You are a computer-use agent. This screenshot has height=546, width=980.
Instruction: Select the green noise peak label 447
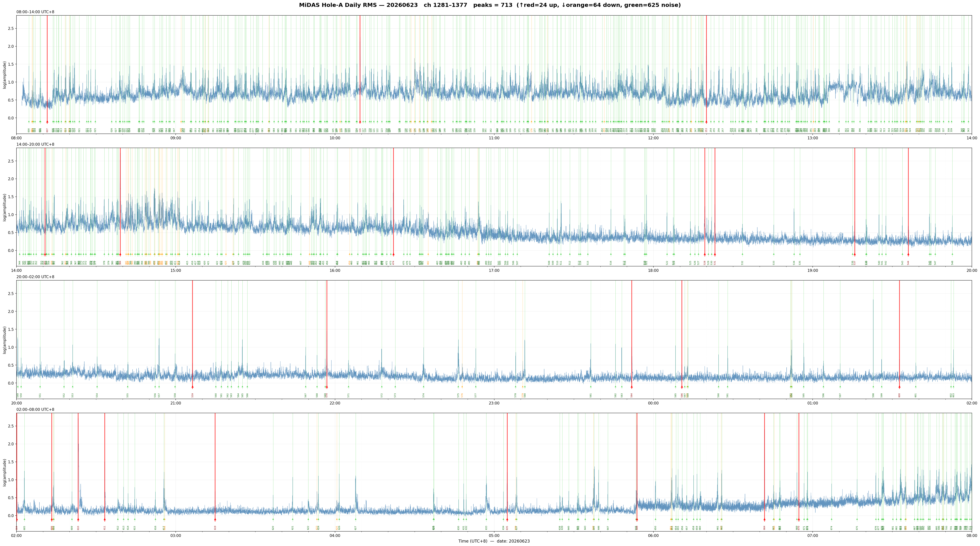[x=300, y=263]
